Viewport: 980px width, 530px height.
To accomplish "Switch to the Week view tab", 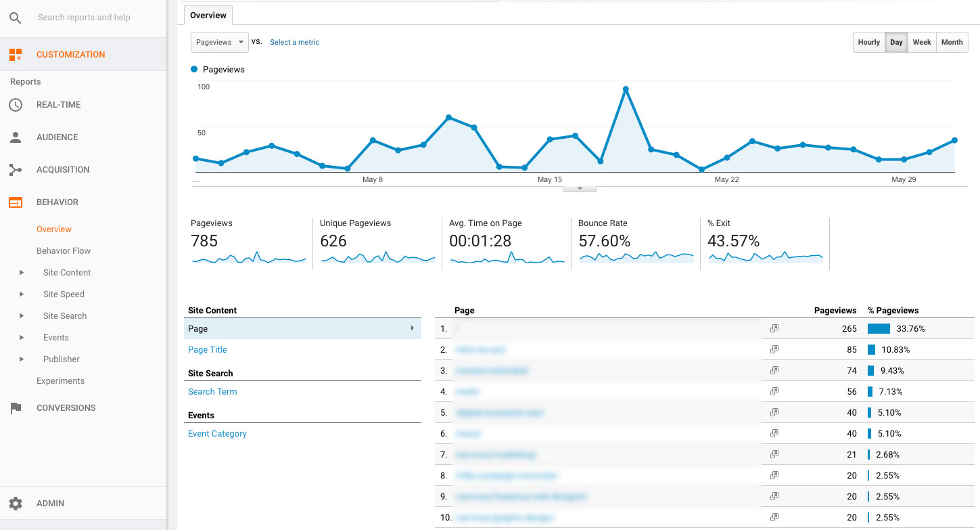I will pos(921,42).
